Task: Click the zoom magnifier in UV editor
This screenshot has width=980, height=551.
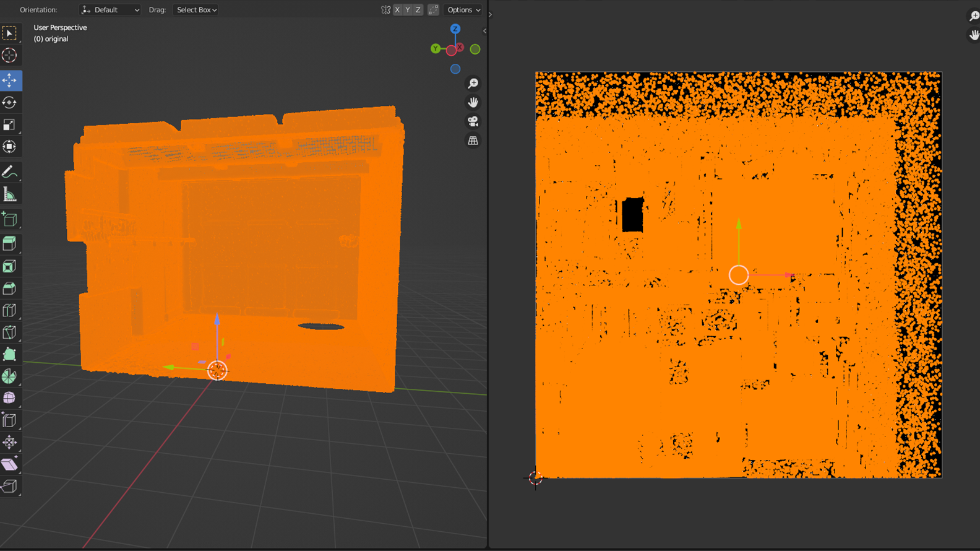Action: 974,16
